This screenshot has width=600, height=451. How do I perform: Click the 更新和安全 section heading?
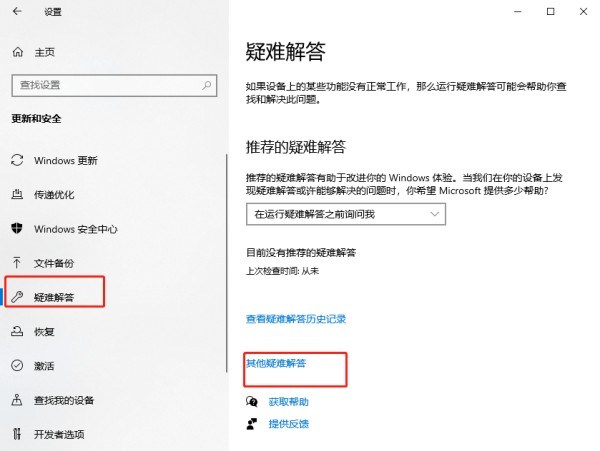point(36,119)
